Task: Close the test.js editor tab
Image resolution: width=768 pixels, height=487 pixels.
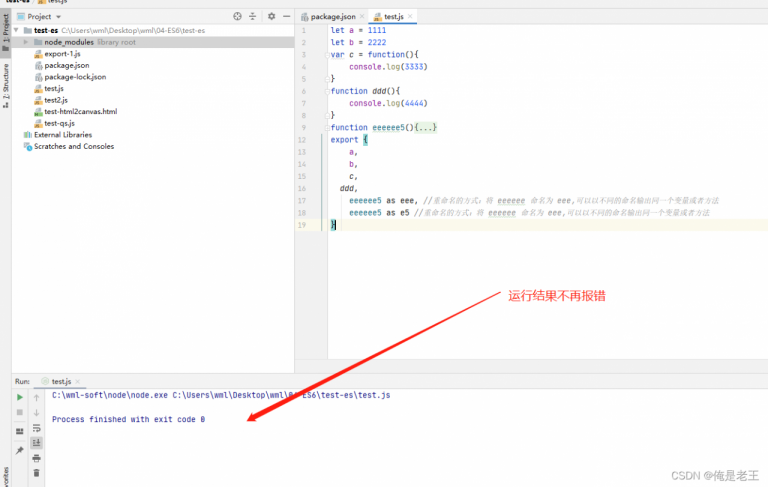Action: click(411, 17)
